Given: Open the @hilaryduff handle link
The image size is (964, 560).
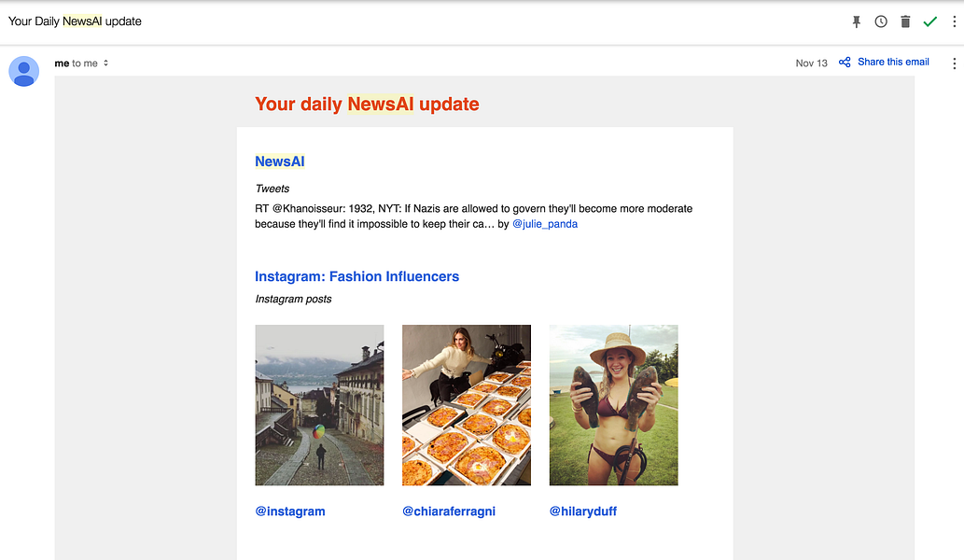Looking at the screenshot, I should [x=583, y=511].
